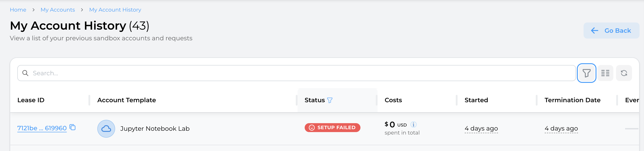
Task: Copy the lease ID 7121be...619960
Action: [72, 127]
